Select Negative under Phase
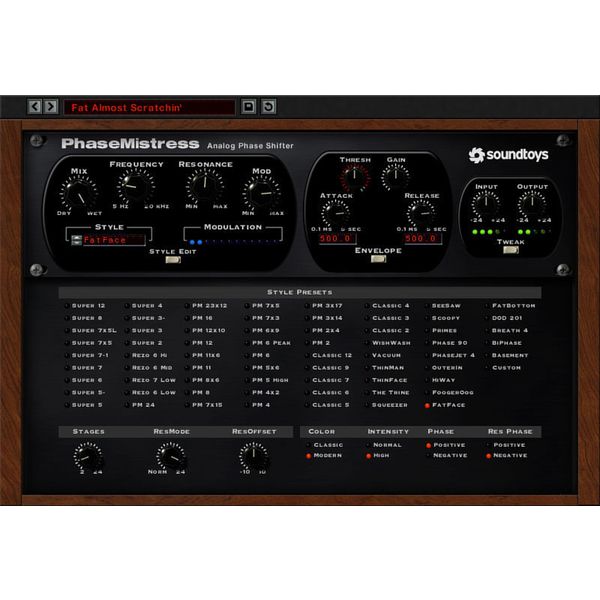600x600 pixels. (447, 455)
